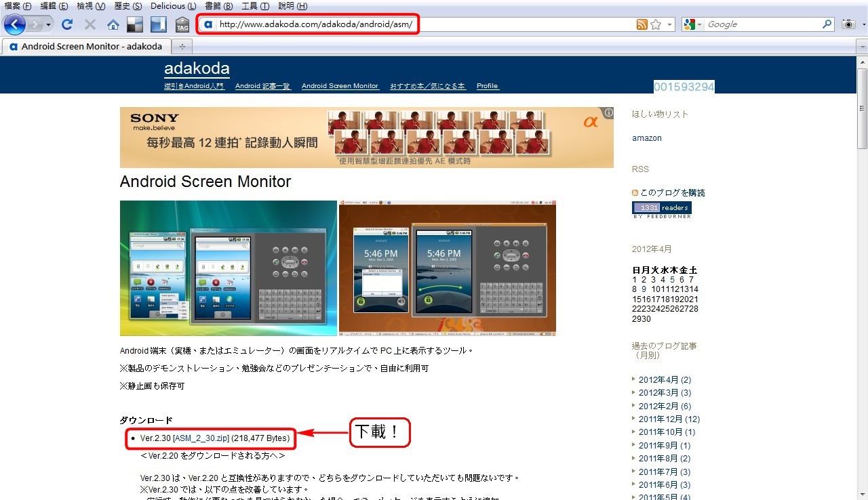This screenshot has height=500, width=868.
Task: Subscribe using the orange RSS feed icon
Action: (x=642, y=24)
